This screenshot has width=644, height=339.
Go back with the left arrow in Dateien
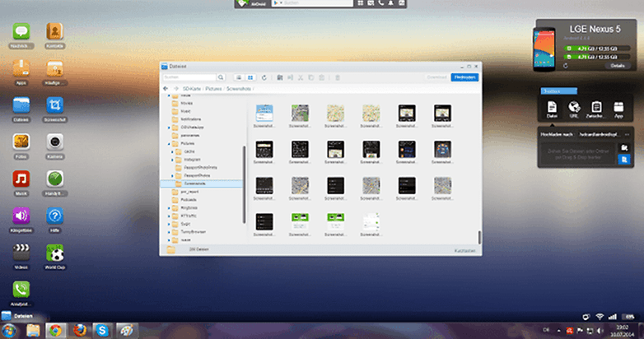pos(166,89)
